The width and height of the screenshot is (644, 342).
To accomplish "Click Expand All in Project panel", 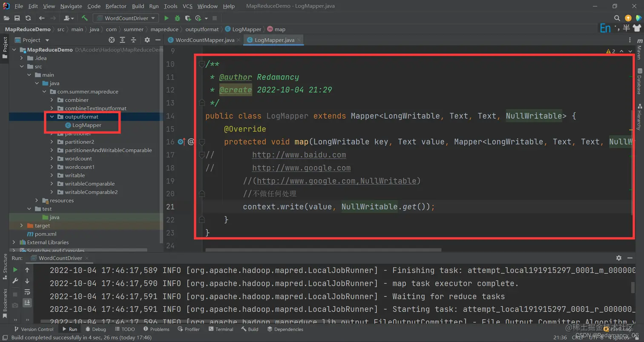I will point(123,40).
